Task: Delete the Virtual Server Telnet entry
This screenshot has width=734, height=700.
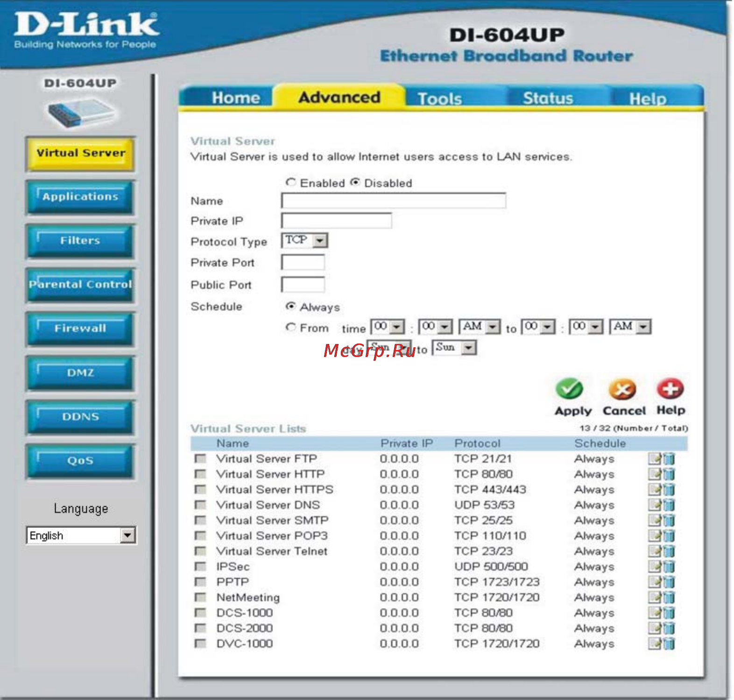Action: 669,551
